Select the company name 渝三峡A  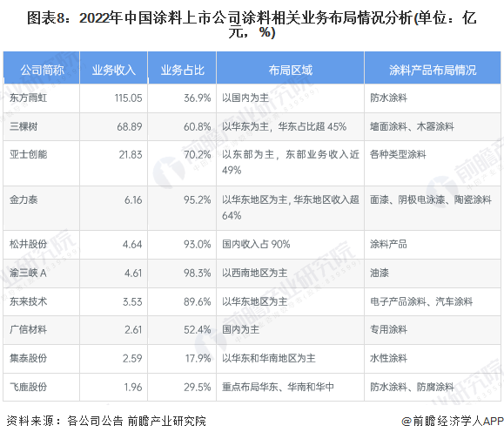pyautogui.click(x=28, y=273)
